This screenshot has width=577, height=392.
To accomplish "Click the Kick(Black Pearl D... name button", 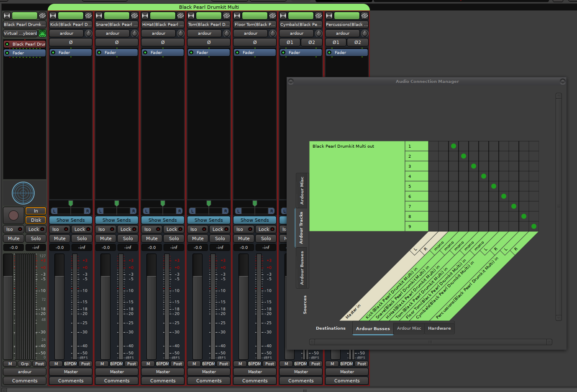I will pos(71,24).
